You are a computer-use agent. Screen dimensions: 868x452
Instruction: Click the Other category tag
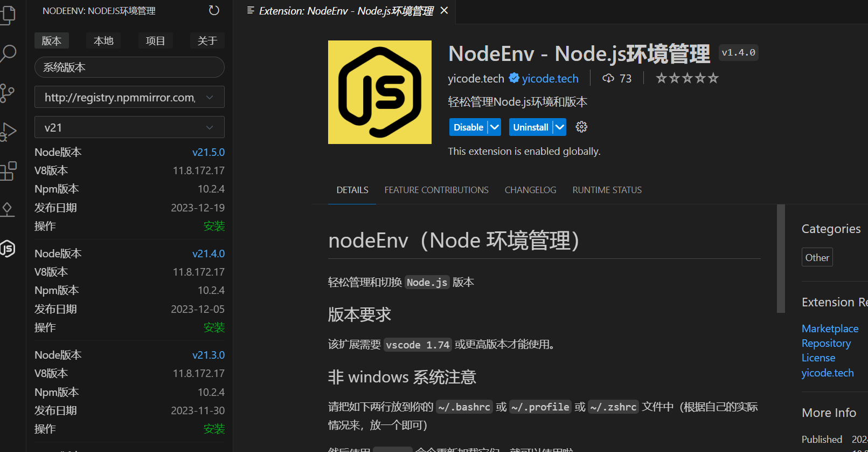click(817, 257)
